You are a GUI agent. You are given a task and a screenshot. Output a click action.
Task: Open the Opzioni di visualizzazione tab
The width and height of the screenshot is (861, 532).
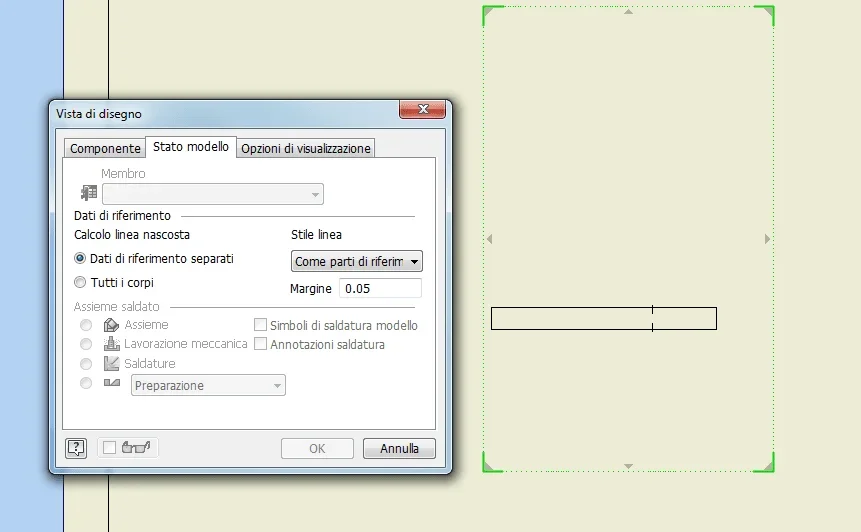coord(305,148)
